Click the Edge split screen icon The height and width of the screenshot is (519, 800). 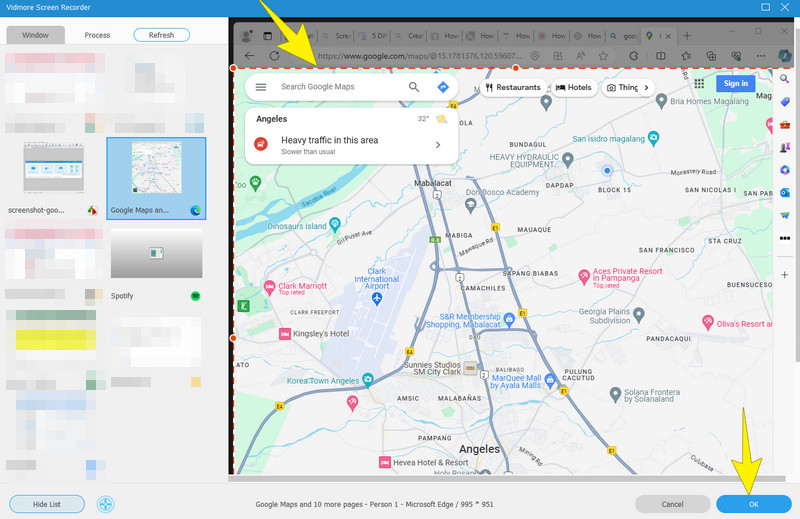[x=661, y=56]
